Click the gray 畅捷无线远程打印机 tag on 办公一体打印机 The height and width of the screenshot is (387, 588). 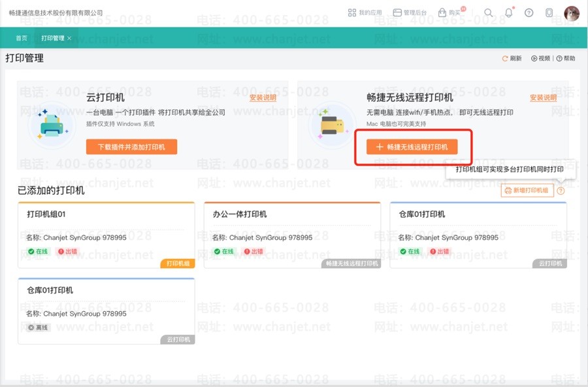pos(351,263)
